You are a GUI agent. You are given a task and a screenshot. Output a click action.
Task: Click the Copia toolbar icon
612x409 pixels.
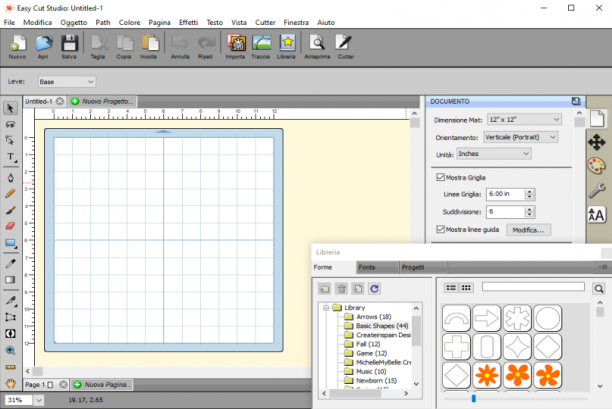click(x=124, y=46)
